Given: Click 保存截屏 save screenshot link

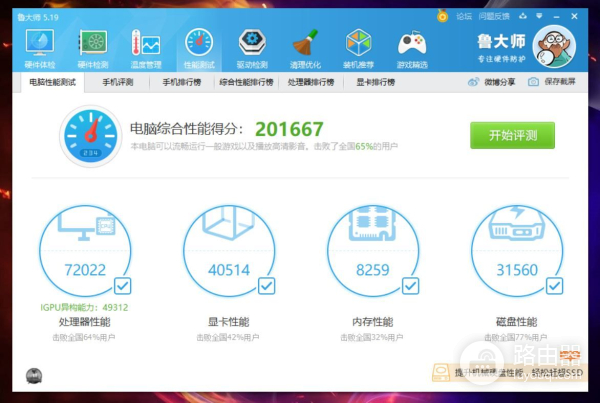Looking at the screenshot, I should (x=553, y=82).
